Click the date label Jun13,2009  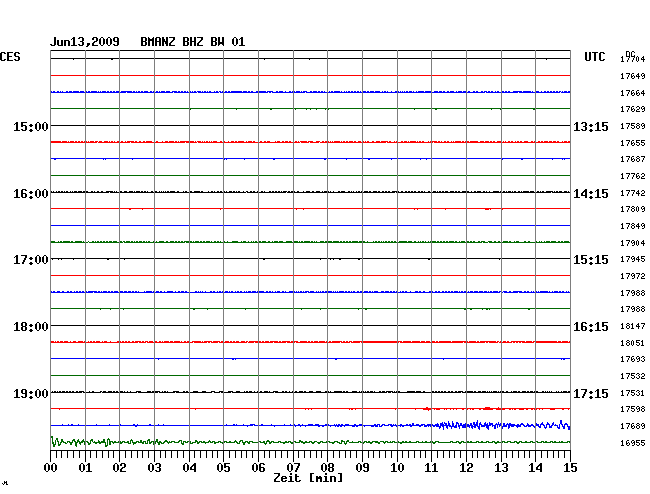click(85, 42)
